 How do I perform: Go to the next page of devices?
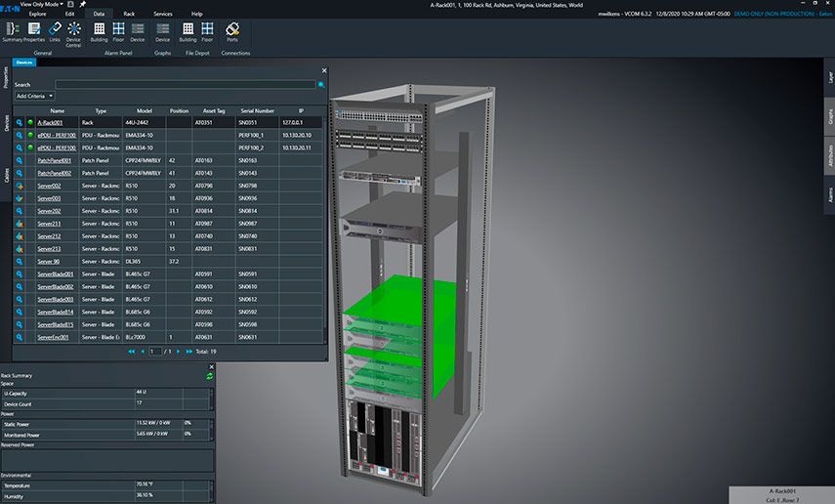coord(178,352)
